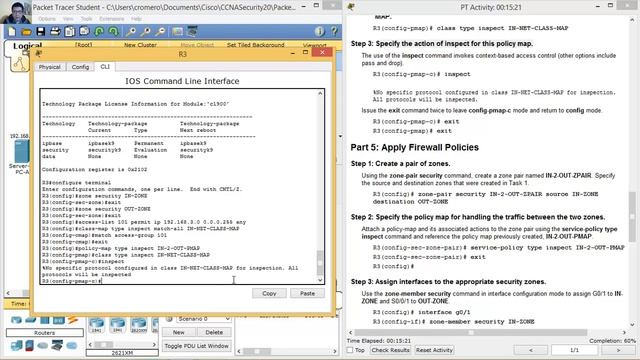The image size is (640, 360).
Task: Click the Paste button in the CLI
Action: 307,293
